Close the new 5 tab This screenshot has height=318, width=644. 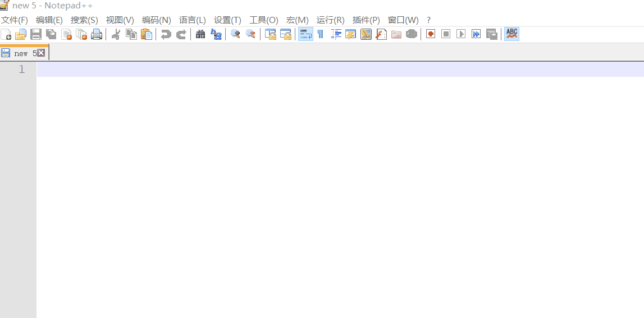coord(41,53)
